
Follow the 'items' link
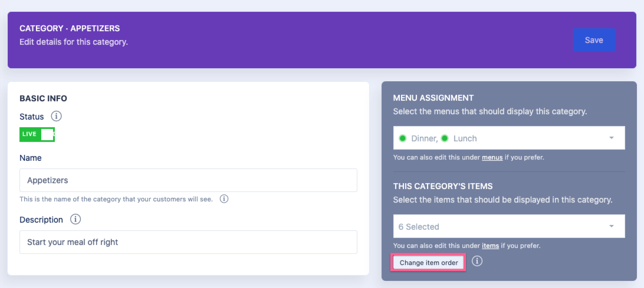[x=491, y=246]
